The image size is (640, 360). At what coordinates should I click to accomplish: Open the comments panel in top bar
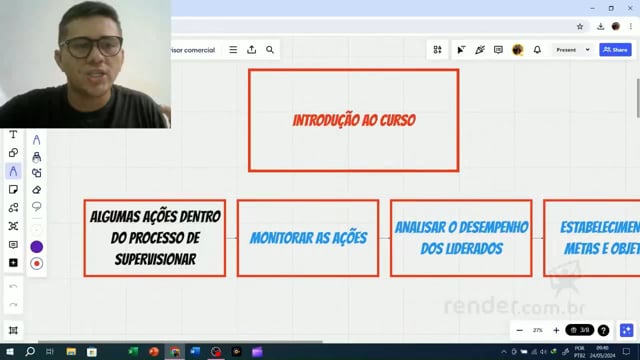(498, 50)
